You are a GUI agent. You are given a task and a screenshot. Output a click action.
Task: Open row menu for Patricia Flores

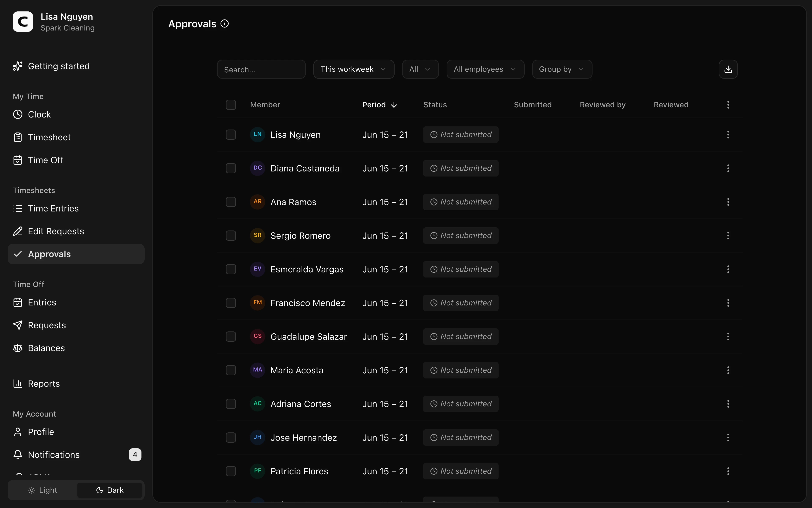coord(728,471)
